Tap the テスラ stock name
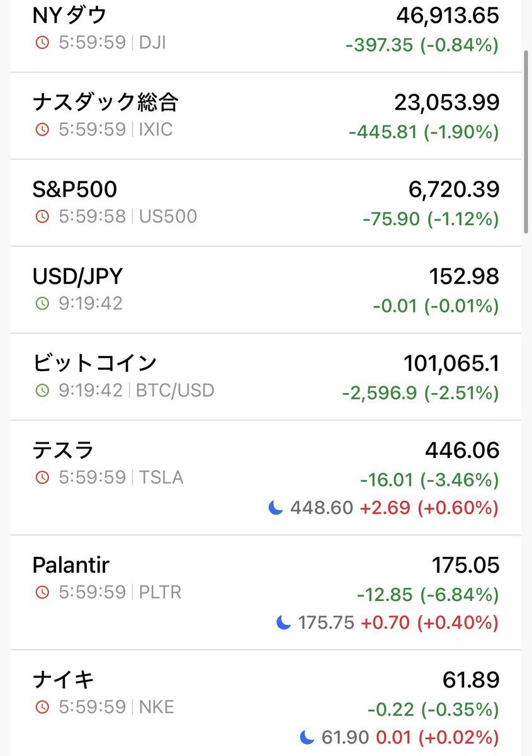 click(x=63, y=450)
